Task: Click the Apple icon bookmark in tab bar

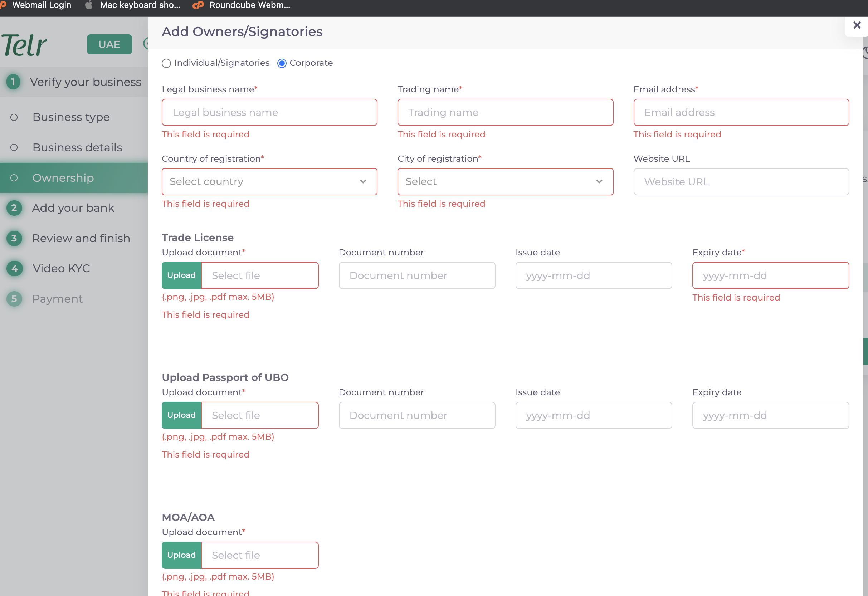Action: coord(88,5)
